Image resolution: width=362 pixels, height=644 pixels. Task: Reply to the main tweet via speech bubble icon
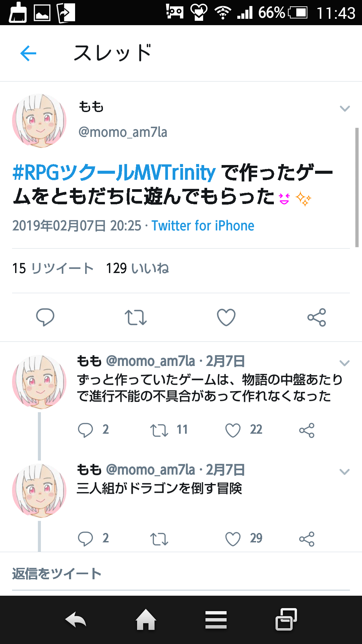(x=45, y=317)
